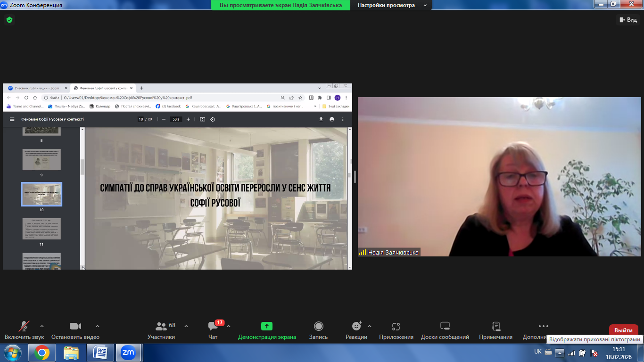This screenshot has height=362, width=644.
Task: Stop camera with Остановить видео
Action: (75, 330)
